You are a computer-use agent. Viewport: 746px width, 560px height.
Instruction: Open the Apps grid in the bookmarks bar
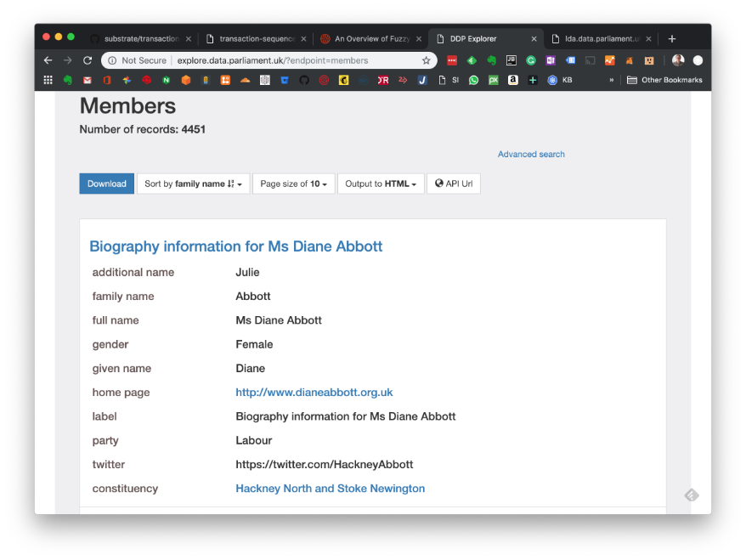(x=48, y=80)
